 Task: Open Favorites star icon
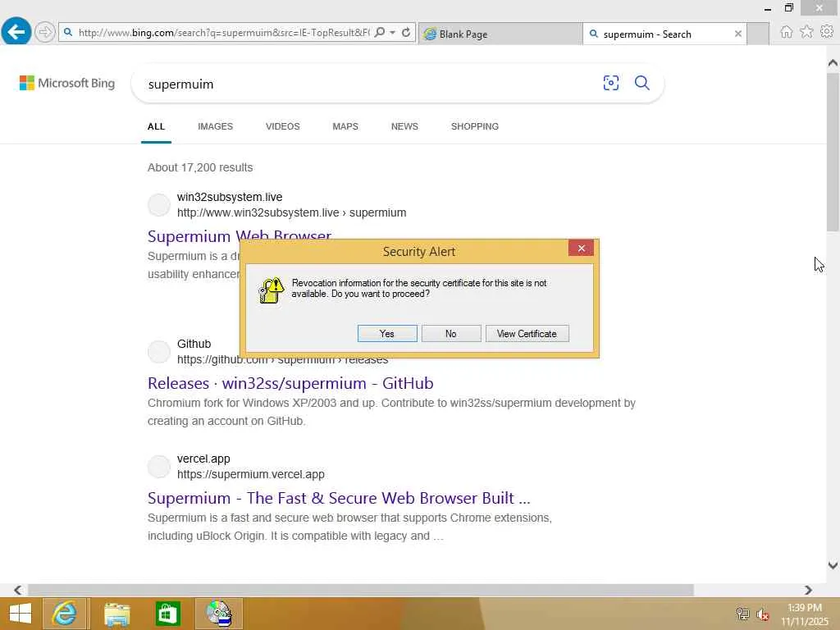[806, 32]
